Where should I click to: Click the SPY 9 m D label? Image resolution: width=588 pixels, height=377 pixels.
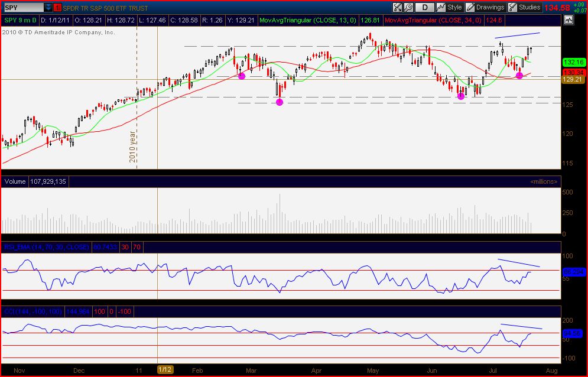[20, 20]
